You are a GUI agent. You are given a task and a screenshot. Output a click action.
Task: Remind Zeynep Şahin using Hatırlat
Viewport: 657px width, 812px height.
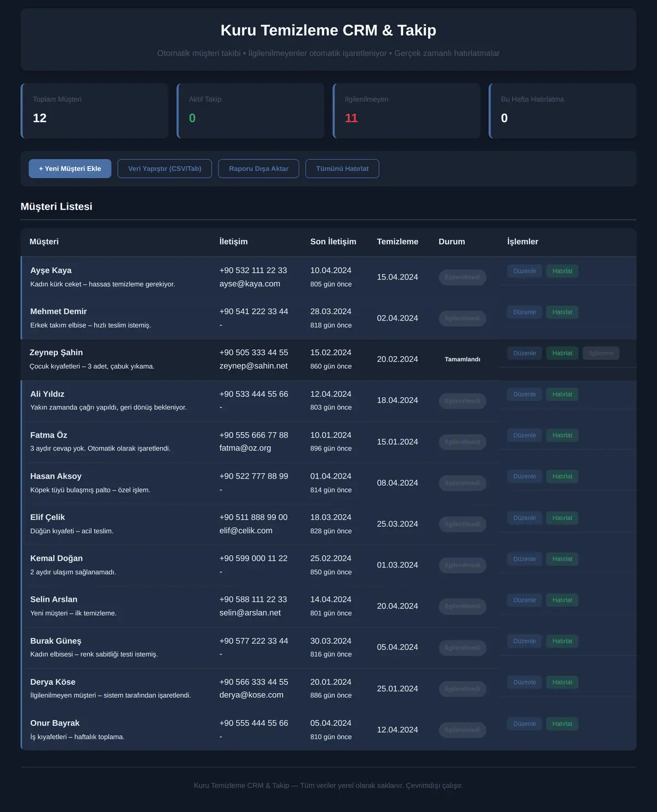coord(562,353)
